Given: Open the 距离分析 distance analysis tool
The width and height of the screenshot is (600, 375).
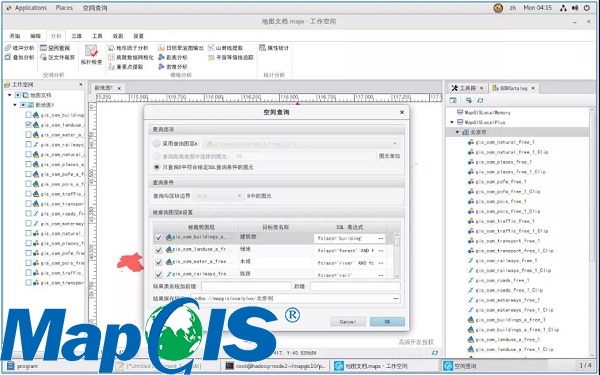Looking at the screenshot, I should click(173, 57).
